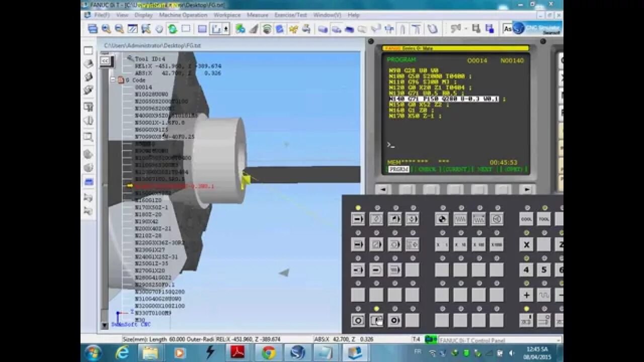Open the View menu
The height and width of the screenshot is (362, 644).
click(x=122, y=15)
